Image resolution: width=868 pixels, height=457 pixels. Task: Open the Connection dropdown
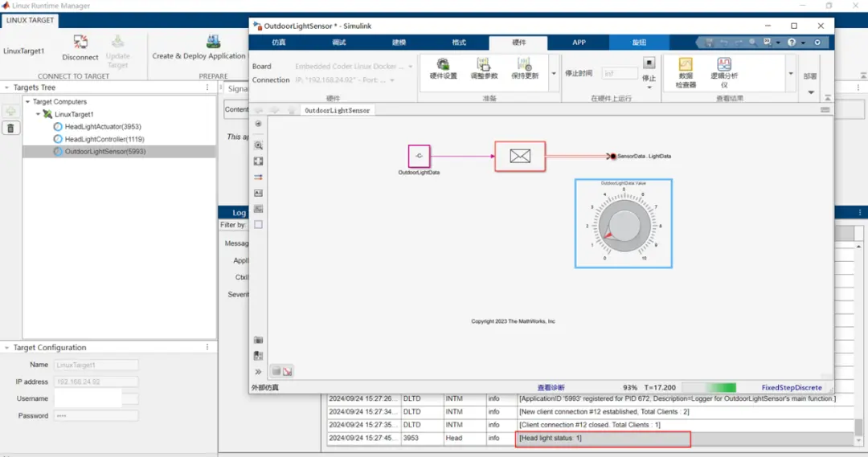pos(392,80)
